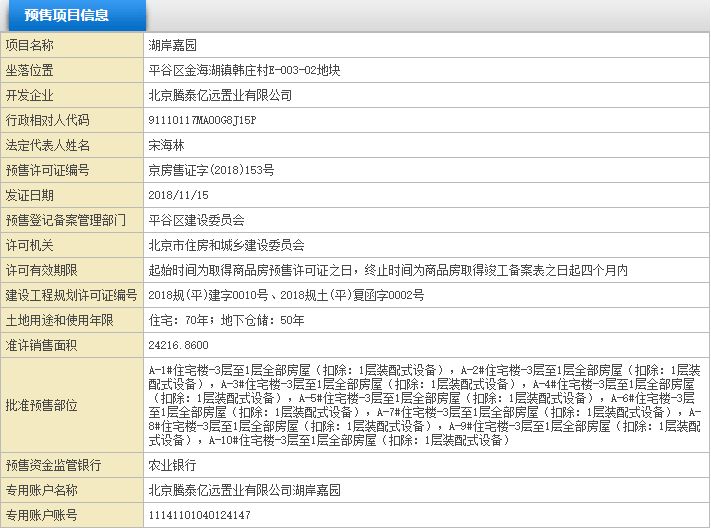Click 北京腾泰亿远置业有限公司 in 开发企业 row
The height and width of the screenshot is (528, 711).
coord(220,95)
